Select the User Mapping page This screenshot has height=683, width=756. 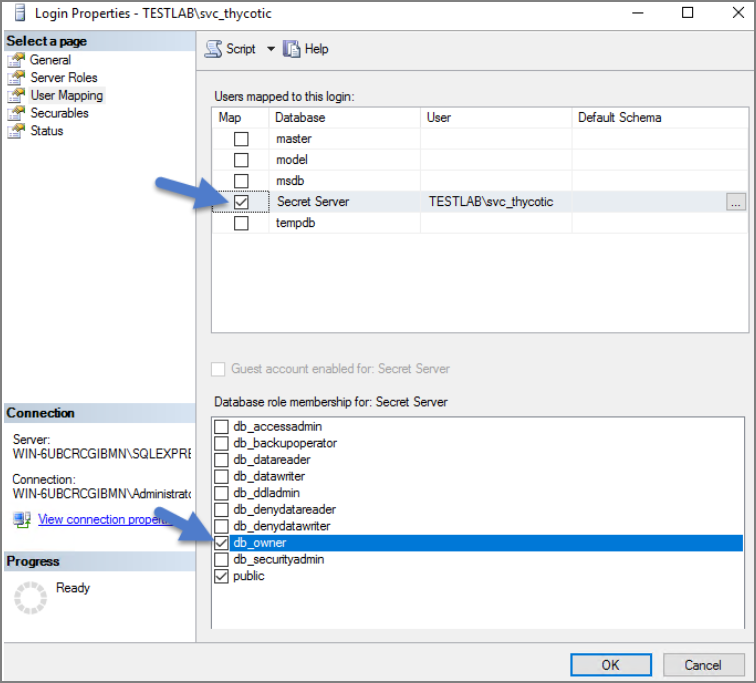(x=67, y=95)
